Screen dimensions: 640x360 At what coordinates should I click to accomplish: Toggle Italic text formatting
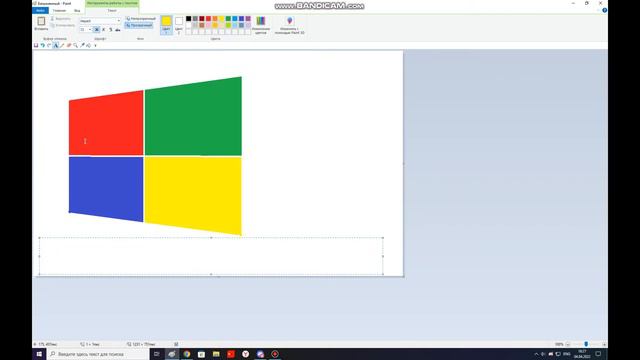click(x=103, y=29)
